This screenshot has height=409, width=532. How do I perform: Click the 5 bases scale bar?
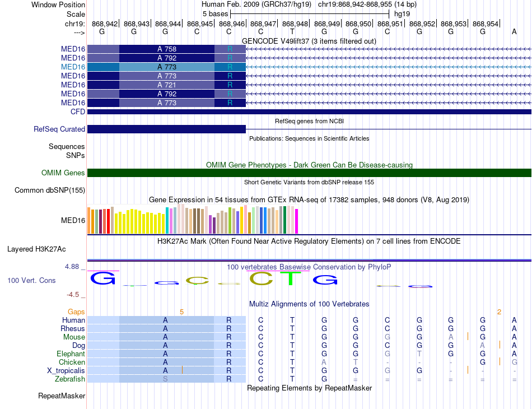310,14
